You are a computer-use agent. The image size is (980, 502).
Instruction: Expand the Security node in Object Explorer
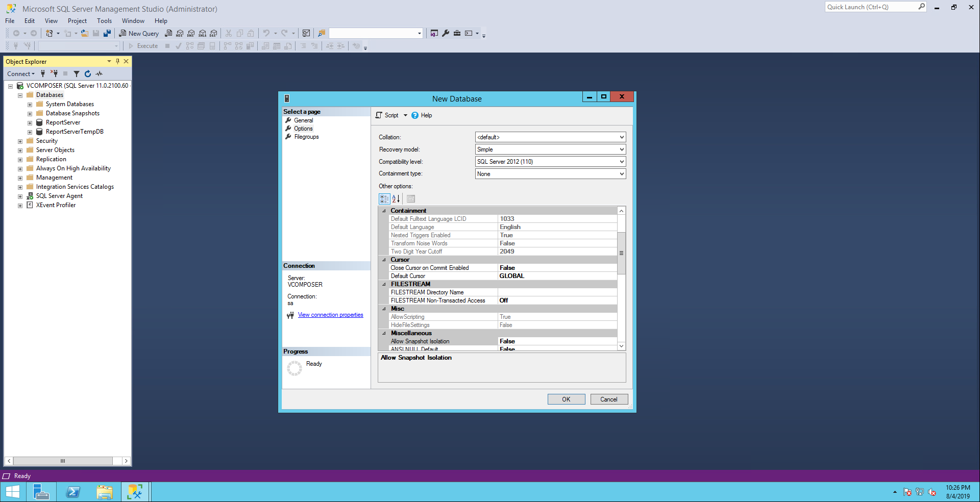[x=20, y=141]
